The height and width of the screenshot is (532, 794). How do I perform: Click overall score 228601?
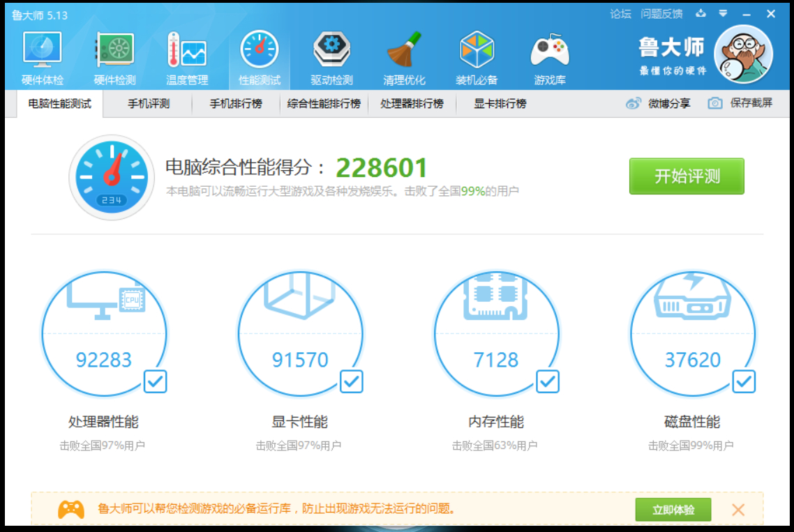[382, 167]
